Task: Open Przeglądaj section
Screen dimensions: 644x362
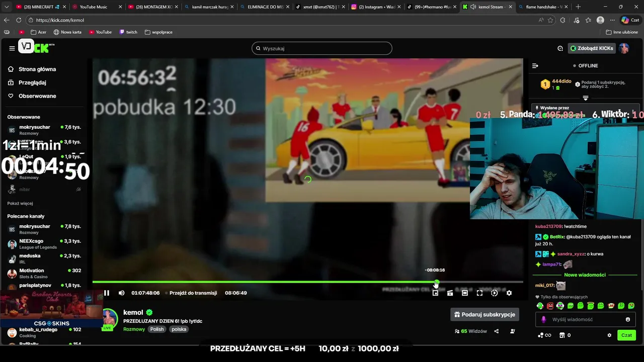Action: 32,82
